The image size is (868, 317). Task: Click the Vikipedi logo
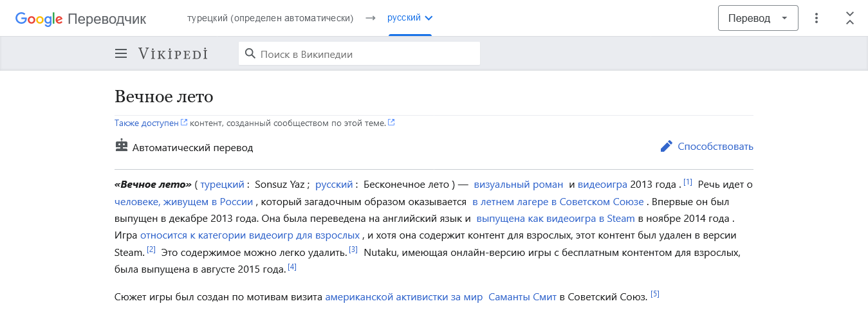coord(172,54)
